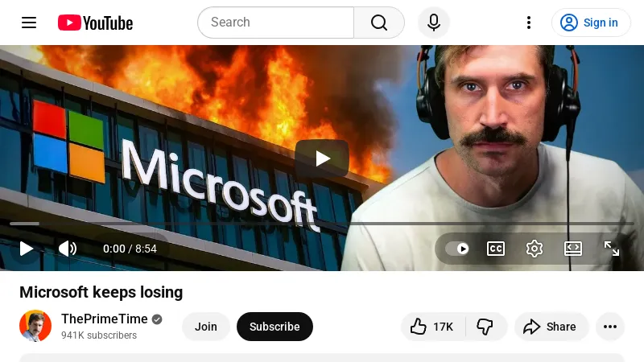The height and width of the screenshot is (362, 644).
Task: Toggle closed captions on the video
Action: (x=496, y=249)
